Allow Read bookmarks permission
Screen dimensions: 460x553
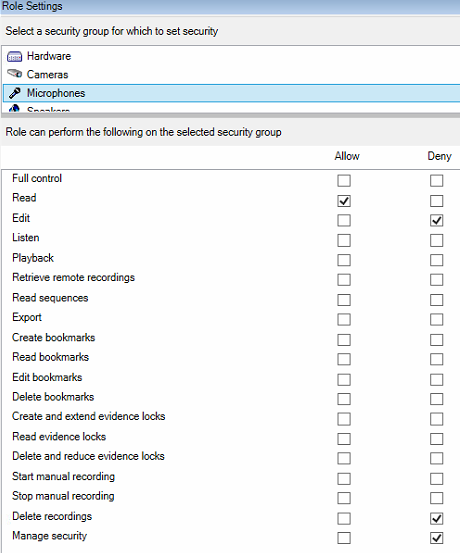(x=344, y=359)
